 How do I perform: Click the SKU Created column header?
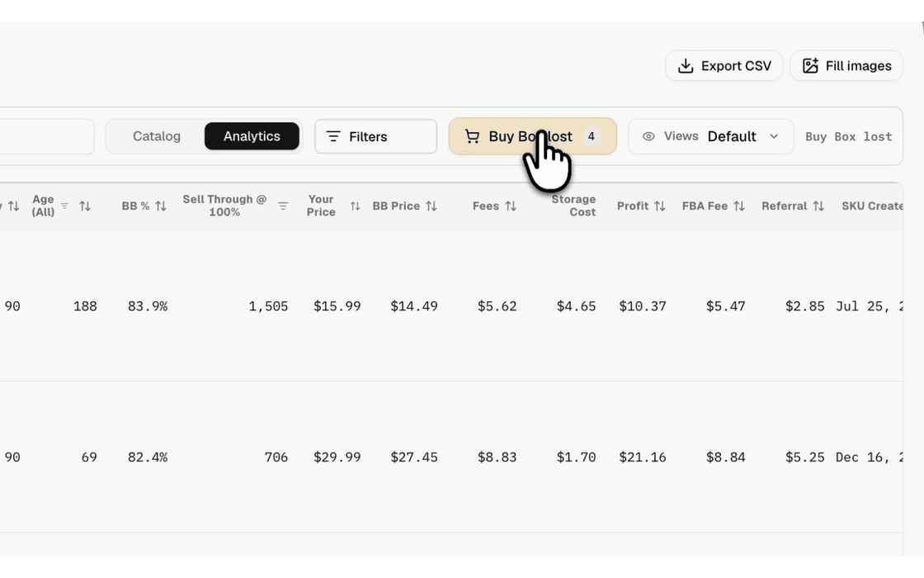pyautogui.click(x=872, y=206)
